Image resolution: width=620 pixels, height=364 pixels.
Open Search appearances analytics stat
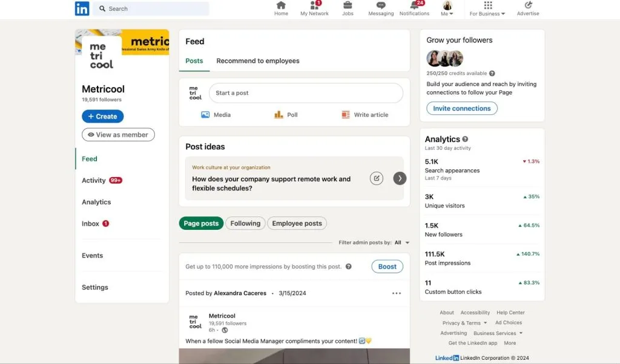[482, 169]
